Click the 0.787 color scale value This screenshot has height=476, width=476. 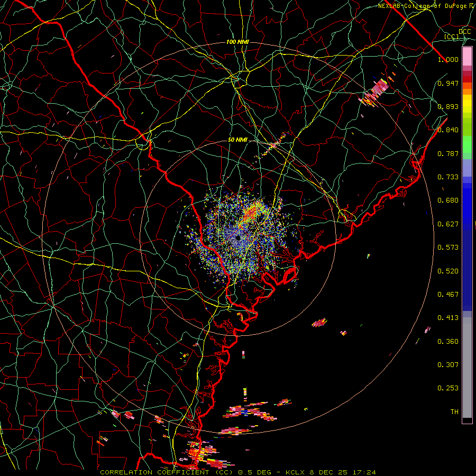(448, 153)
